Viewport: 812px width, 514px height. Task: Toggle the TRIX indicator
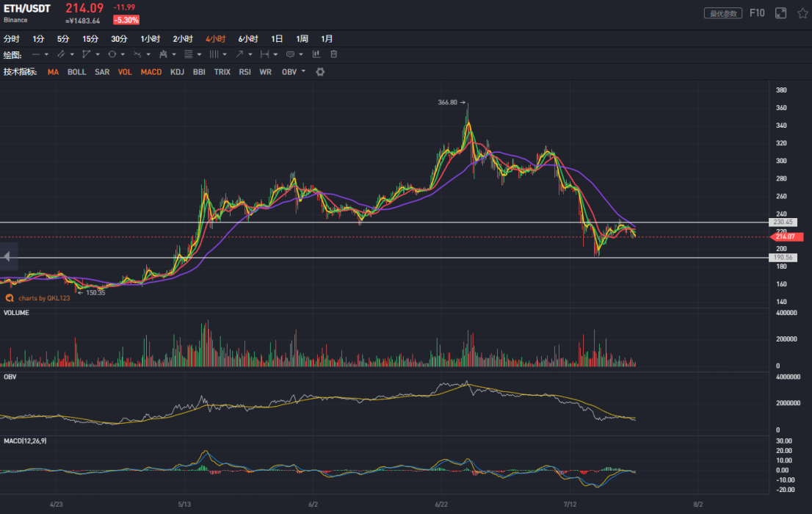(222, 72)
